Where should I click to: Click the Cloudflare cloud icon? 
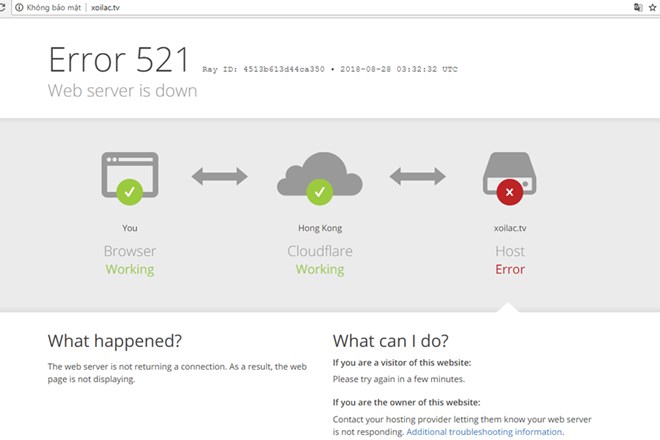tap(319, 173)
